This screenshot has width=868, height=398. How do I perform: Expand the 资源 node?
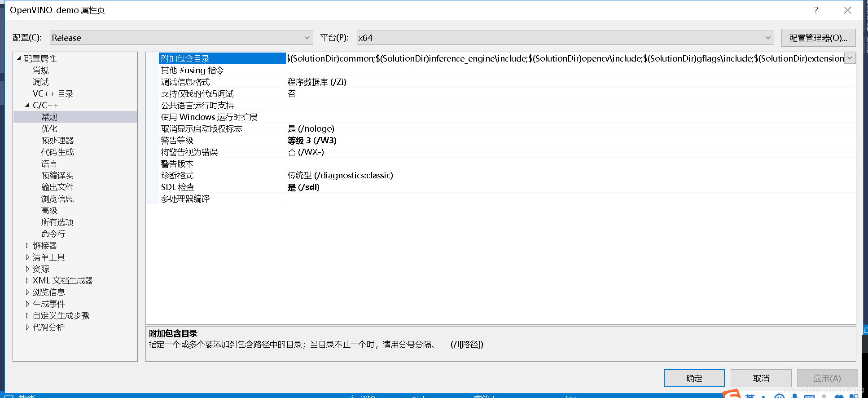click(27, 269)
